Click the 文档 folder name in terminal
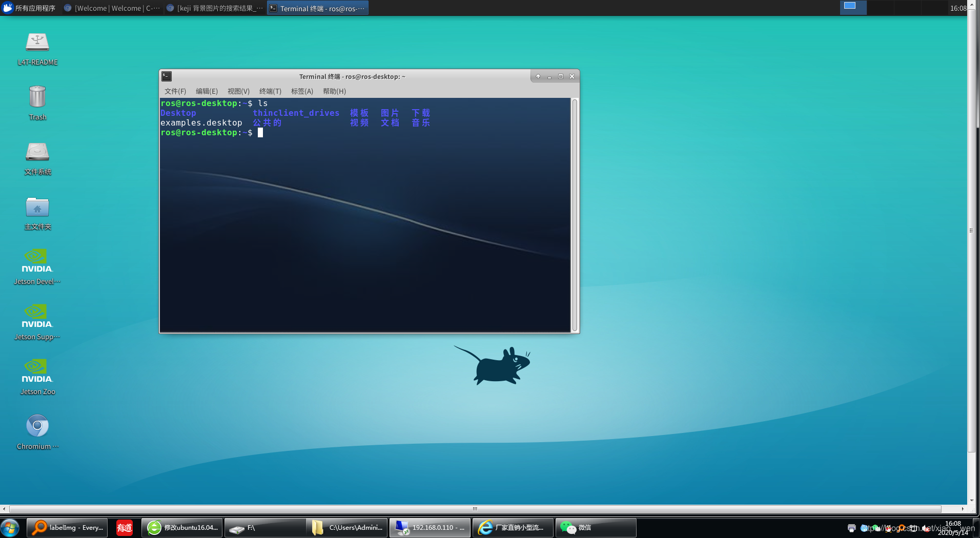Screen dimensions: 980x538 pyautogui.click(x=390, y=122)
